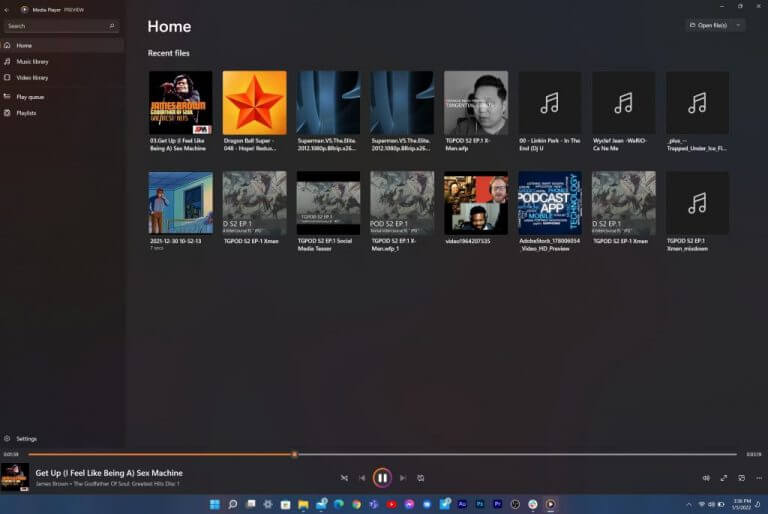Toggle repeat mode in playback bar
This screenshot has width=768, height=514.
pos(421,478)
